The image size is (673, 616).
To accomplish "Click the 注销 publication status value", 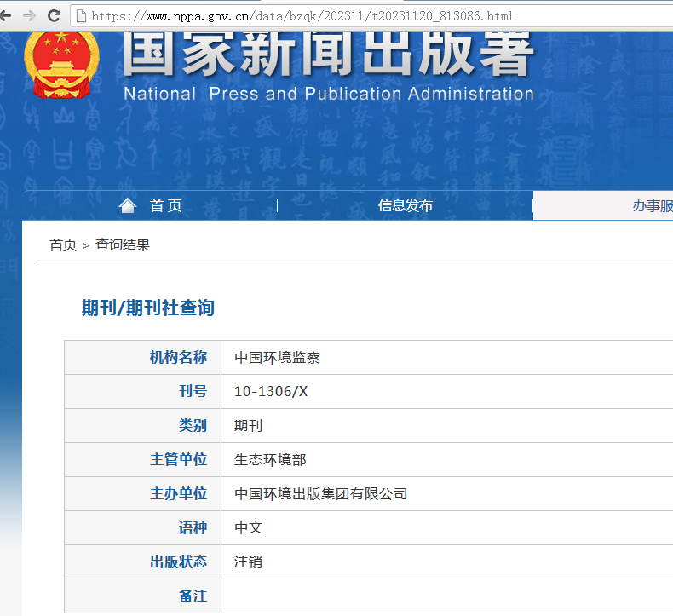I will [248, 562].
